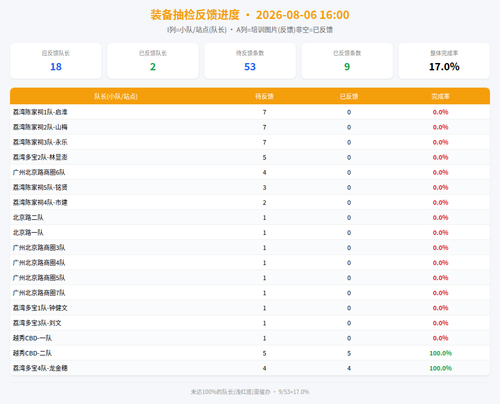500x404 pixels.
Task: Click the title 装备抽检反馈进度 2026-08-06 16:00
Action: coord(250,15)
